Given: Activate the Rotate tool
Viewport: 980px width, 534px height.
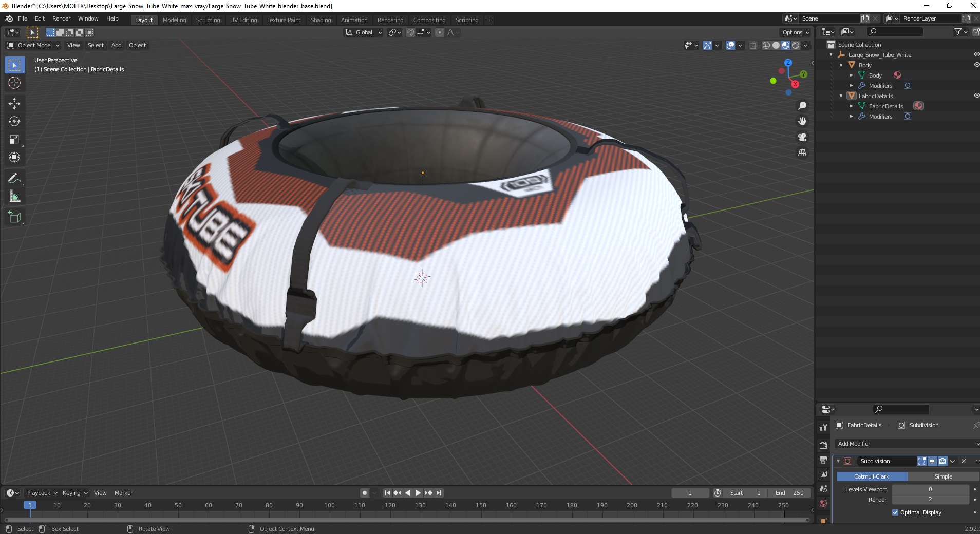Looking at the screenshot, I should pyautogui.click(x=14, y=121).
